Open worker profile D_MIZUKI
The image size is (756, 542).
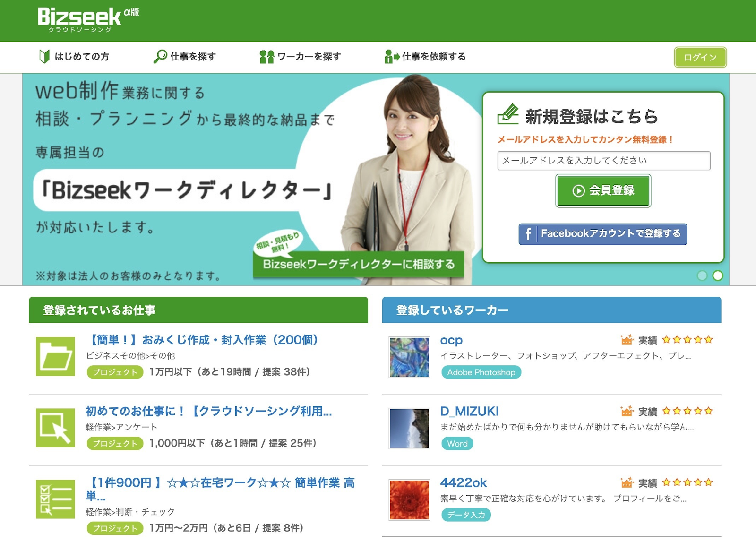[469, 411]
